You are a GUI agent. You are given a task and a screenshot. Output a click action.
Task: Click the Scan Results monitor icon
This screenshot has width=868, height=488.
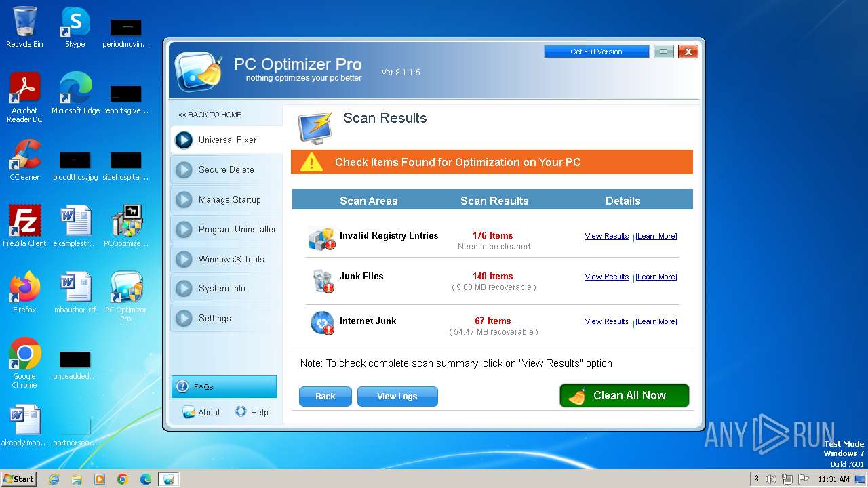point(315,127)
